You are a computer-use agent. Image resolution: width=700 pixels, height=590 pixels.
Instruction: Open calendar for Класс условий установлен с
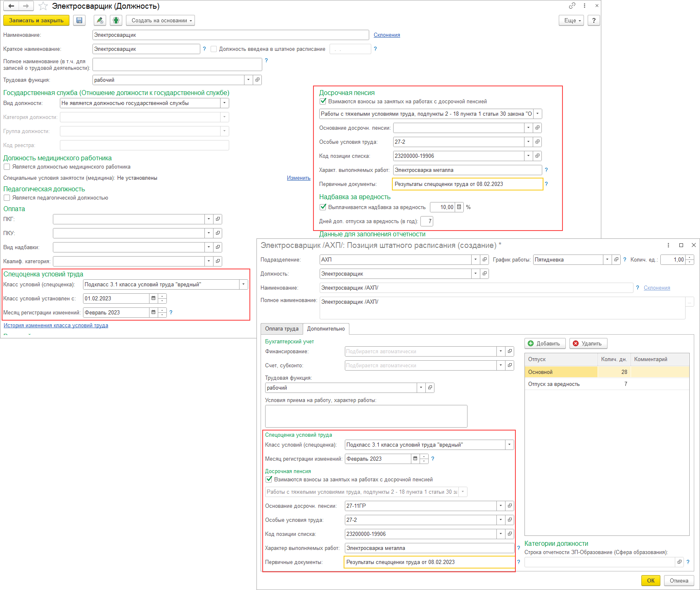coord(154,298)
